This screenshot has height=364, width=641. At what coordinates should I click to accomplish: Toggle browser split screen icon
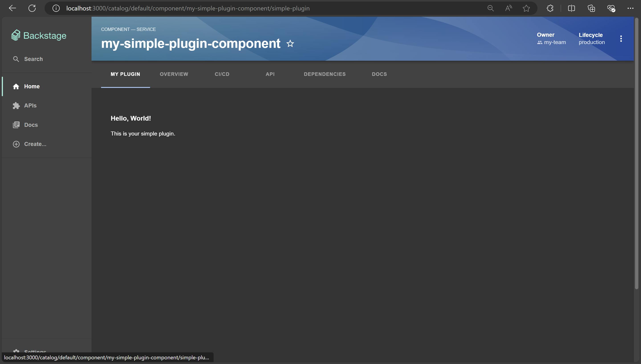point(572,8)
